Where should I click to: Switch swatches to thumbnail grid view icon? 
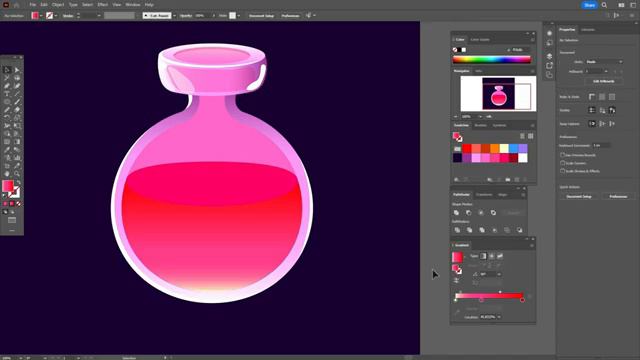[530, 136]
